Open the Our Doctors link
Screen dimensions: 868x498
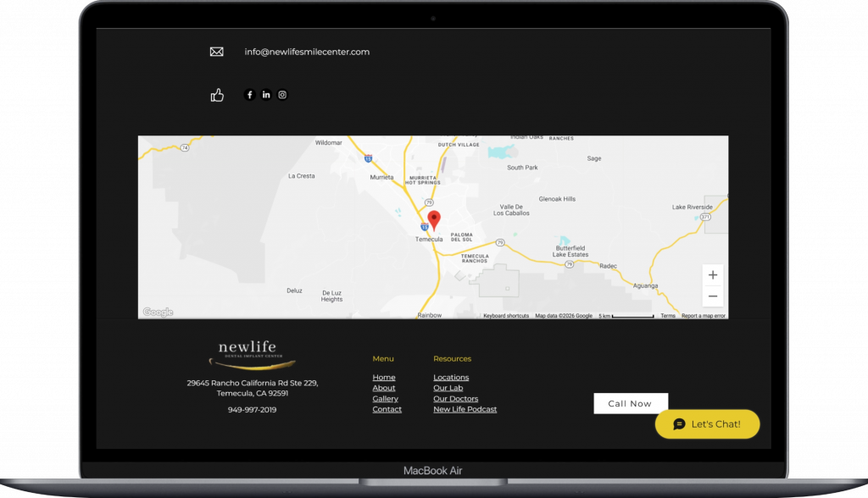455,399
